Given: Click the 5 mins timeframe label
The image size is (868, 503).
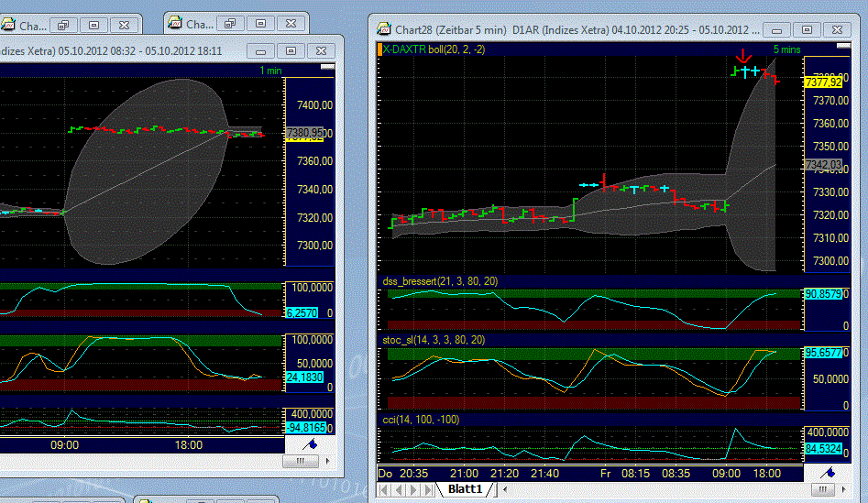Looking at the screenshot, I should [786, 49].
